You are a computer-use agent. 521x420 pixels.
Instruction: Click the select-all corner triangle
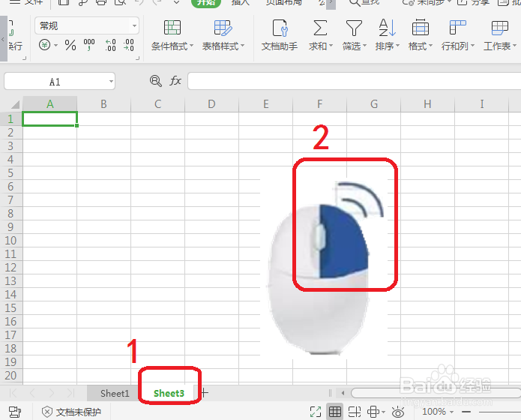click(x=15, y=104)
